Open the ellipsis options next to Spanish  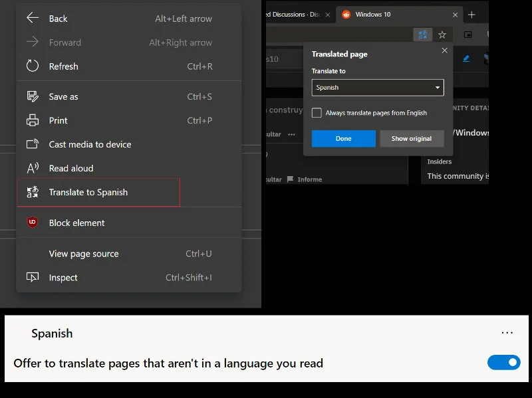(x=507, y=332)
